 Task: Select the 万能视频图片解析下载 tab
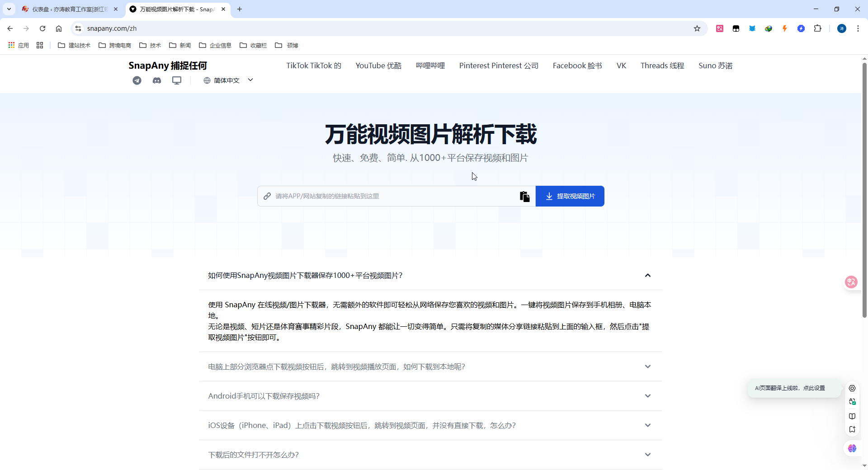pos(177,9)
